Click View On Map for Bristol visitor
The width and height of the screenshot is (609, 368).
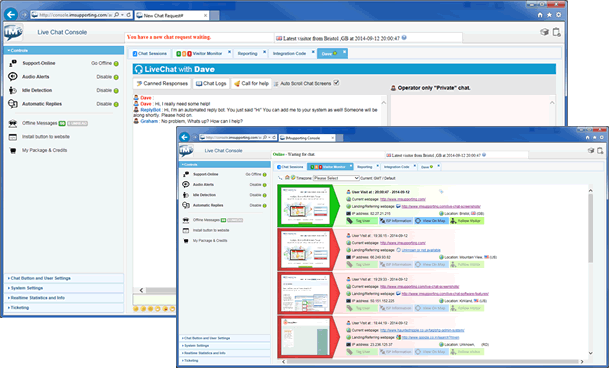click(431, 221)
